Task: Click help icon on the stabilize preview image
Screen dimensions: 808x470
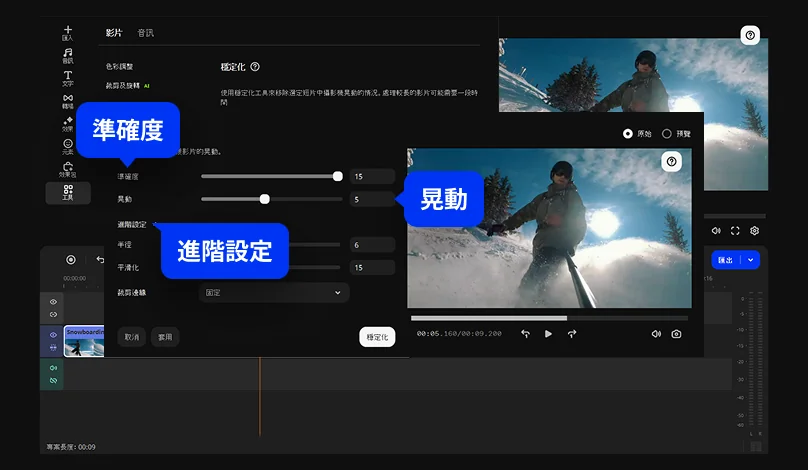Action: tap(671, 162)
